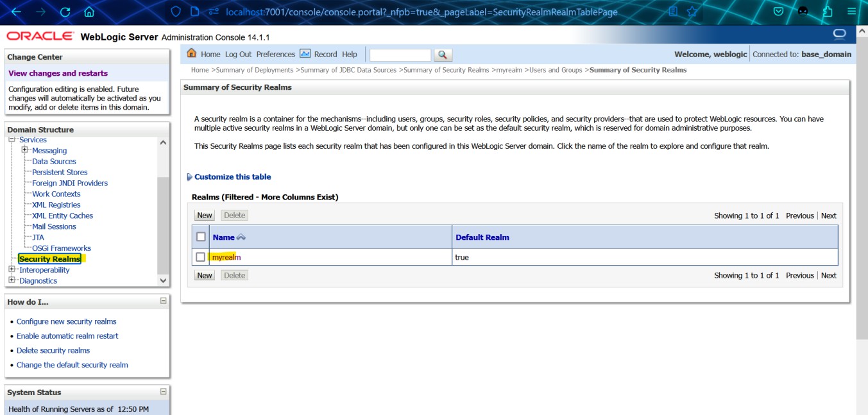Open the browser hamburger menu
Image resolution: width=868 pixels, height=415 pixels.
click(852, 12)
